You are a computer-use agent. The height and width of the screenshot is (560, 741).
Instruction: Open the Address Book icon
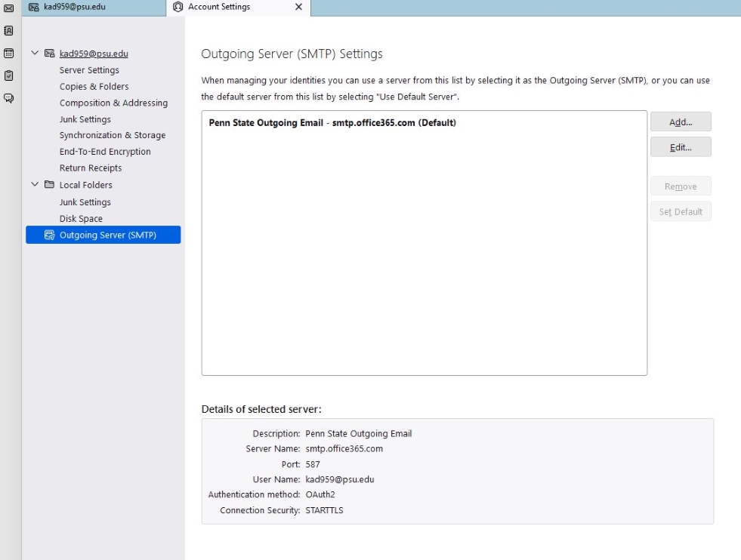click(8, 31)
